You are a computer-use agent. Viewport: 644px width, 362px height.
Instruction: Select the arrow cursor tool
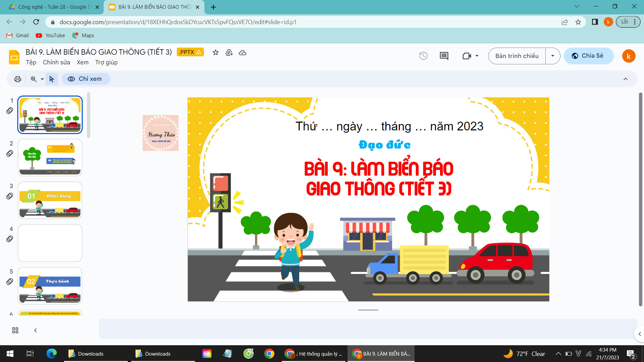click(52, 79)
